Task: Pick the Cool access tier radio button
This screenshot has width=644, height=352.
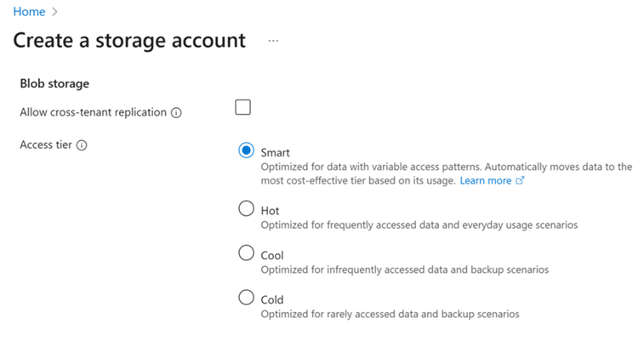Action: [x=247, y=253]
